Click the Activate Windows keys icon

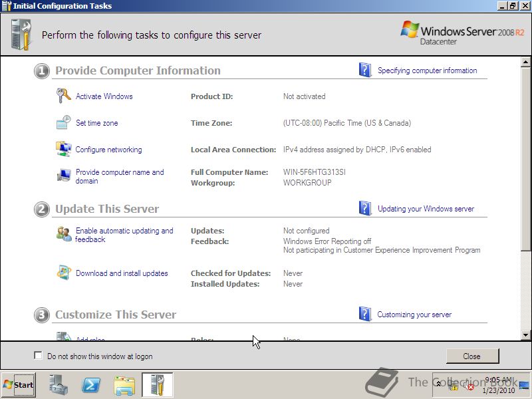[x=63, y=95]
